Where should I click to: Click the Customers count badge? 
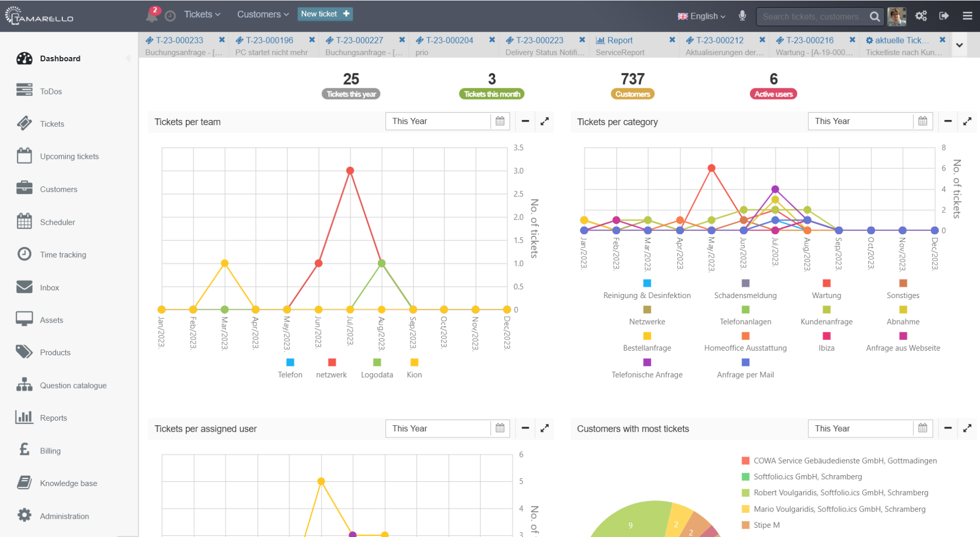click(632, 94)
